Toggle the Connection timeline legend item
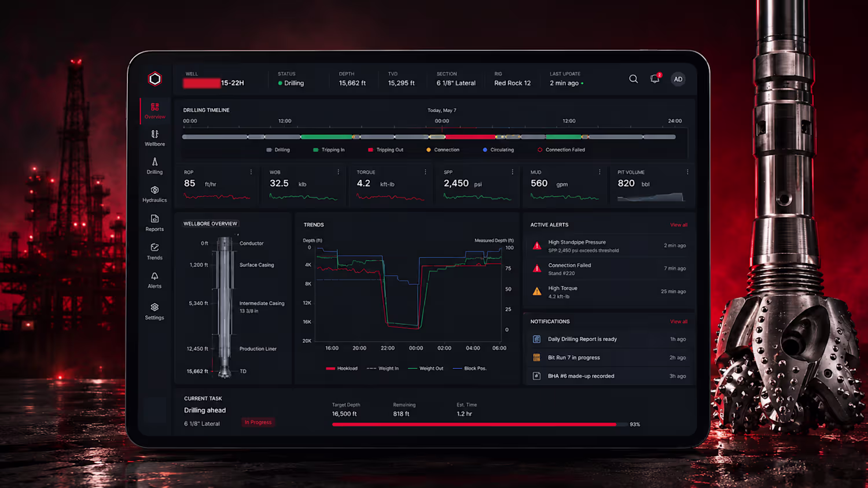Viewport: 868px width, 488px height. 443,150
